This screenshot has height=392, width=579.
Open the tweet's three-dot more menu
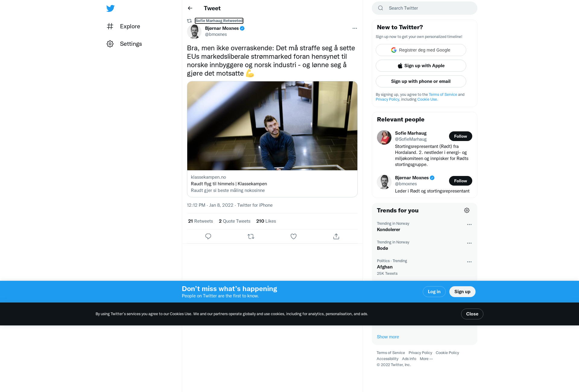[355, 28]
